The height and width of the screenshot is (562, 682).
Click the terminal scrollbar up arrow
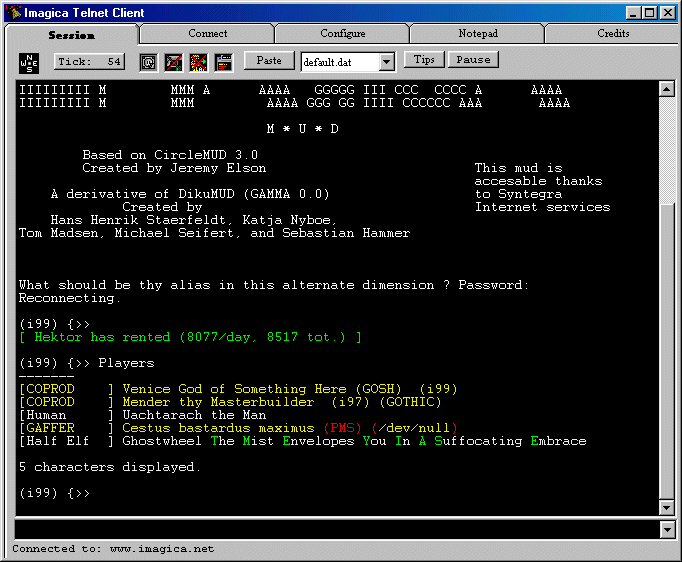click(667, 89)
